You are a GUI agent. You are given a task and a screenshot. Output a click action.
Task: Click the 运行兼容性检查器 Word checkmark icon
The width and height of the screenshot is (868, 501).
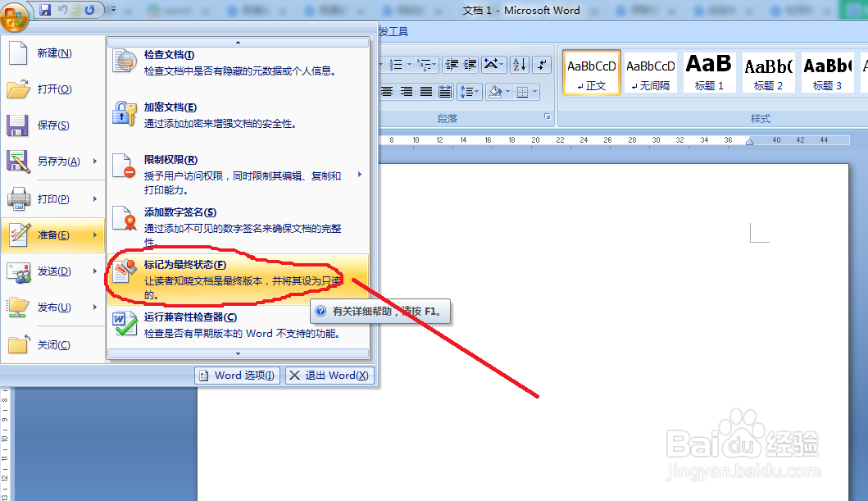(x=125, y=323)
